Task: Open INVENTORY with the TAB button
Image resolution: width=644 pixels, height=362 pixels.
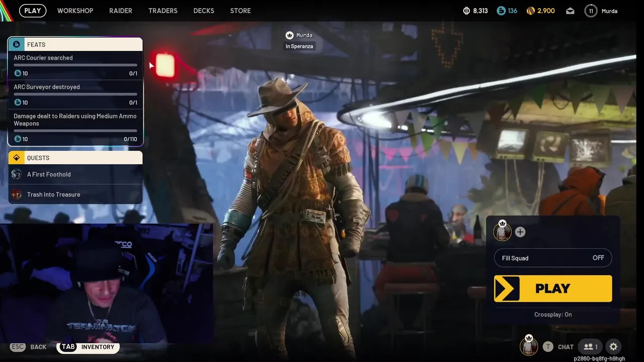Action: pos(88,347)
